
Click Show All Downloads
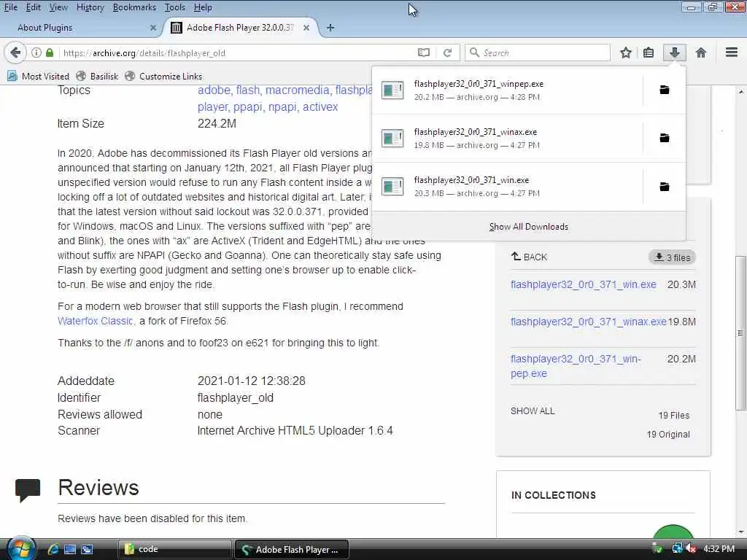[x=528, y=227]
